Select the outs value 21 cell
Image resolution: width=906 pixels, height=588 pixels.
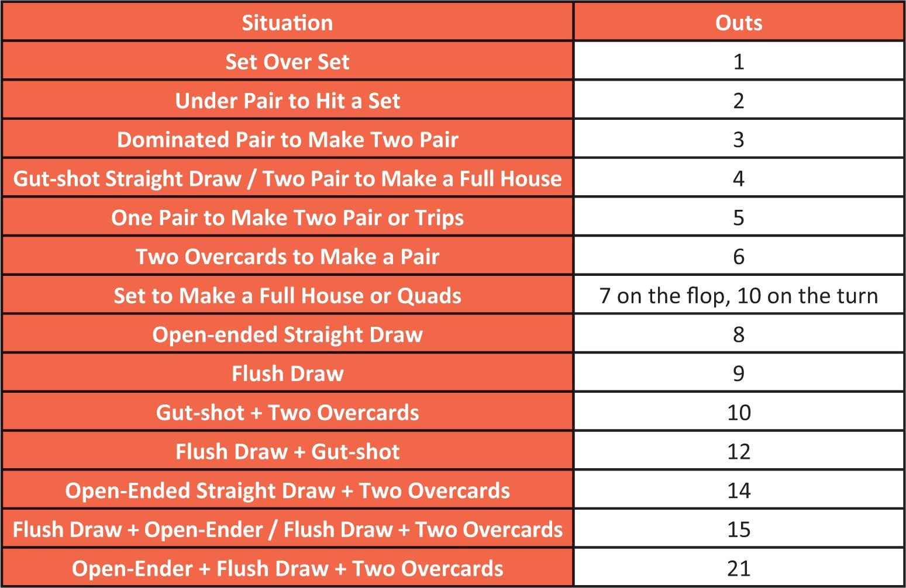[x=738, y=568]
